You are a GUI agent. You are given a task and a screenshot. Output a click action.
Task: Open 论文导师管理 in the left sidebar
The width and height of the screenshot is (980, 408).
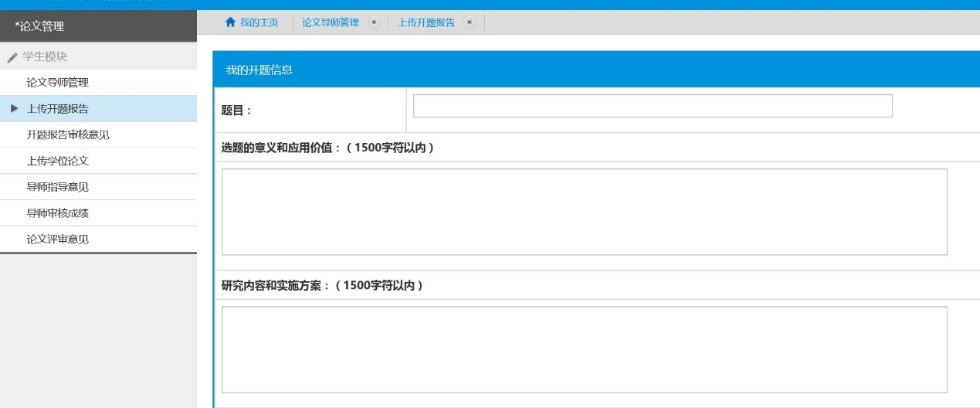pos(58,82)
